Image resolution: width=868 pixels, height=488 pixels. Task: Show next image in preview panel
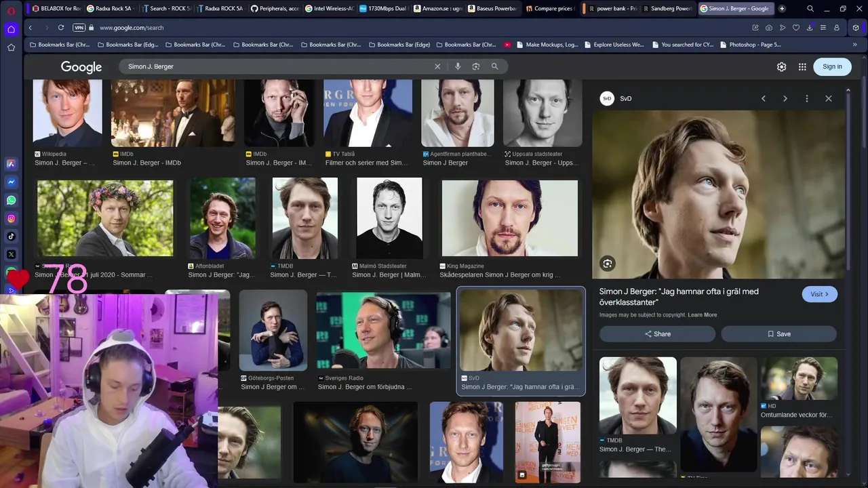coord(785,98)
